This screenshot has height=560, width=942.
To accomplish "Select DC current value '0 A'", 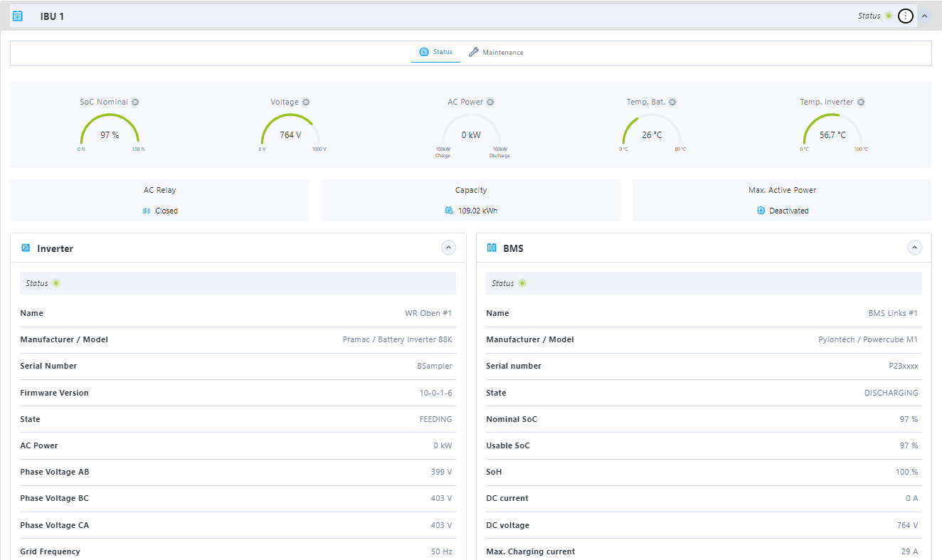I will tap(911, 498).
